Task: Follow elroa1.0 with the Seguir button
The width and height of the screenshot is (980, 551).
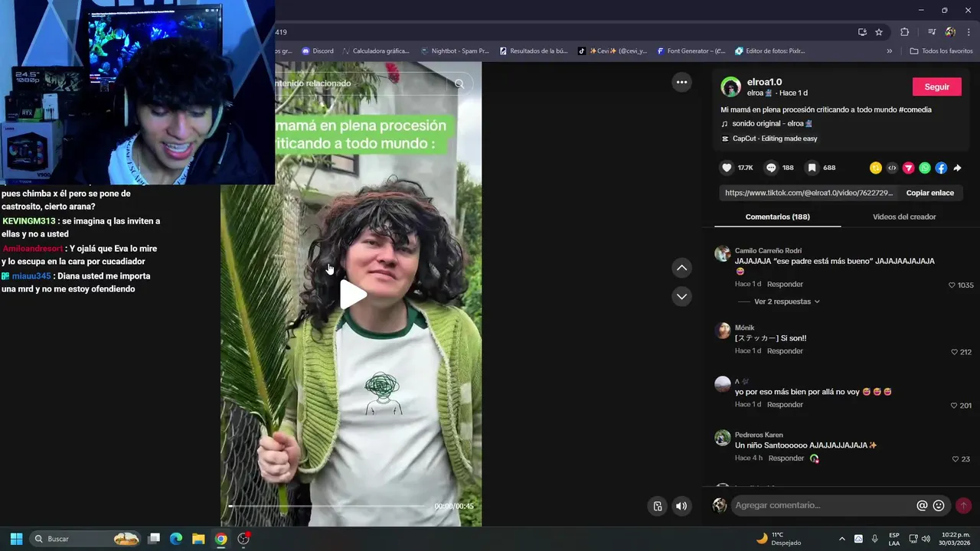Action: 936,86
